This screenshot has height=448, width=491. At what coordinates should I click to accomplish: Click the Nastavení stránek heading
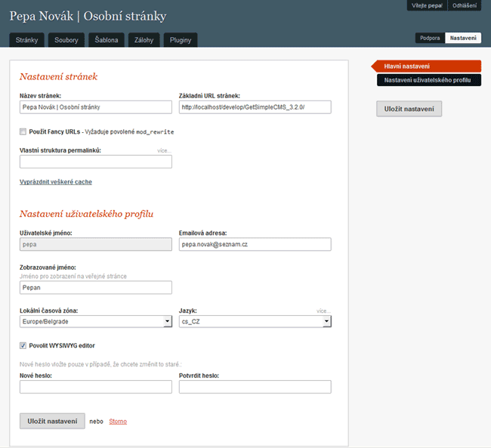pos(59,77)
